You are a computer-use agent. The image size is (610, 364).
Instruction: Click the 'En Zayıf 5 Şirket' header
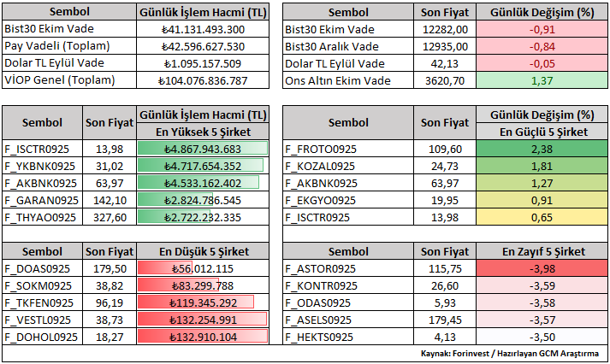pyautogui.click(x=543, y=252)
